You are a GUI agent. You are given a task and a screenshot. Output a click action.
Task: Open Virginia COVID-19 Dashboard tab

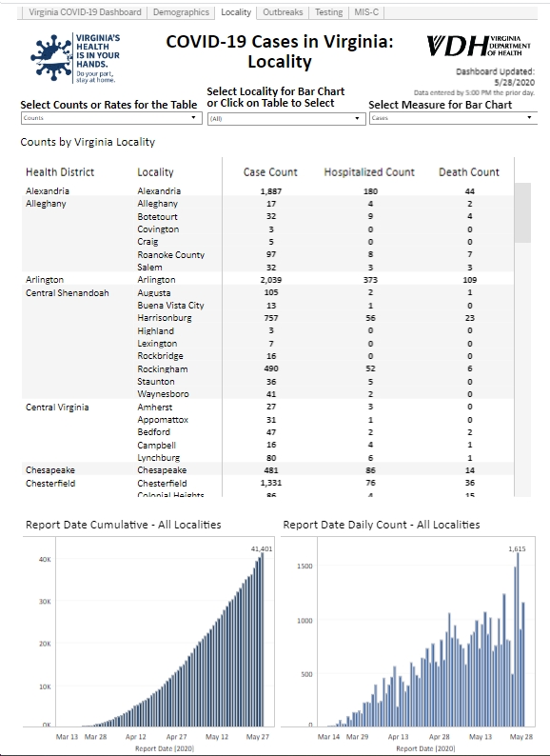coord(86,12)
